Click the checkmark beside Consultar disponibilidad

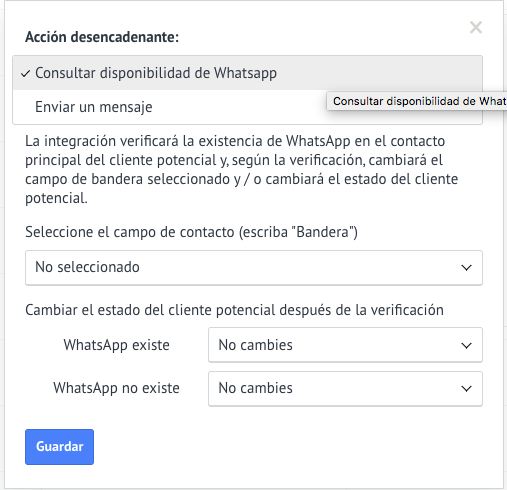point(25,74)
